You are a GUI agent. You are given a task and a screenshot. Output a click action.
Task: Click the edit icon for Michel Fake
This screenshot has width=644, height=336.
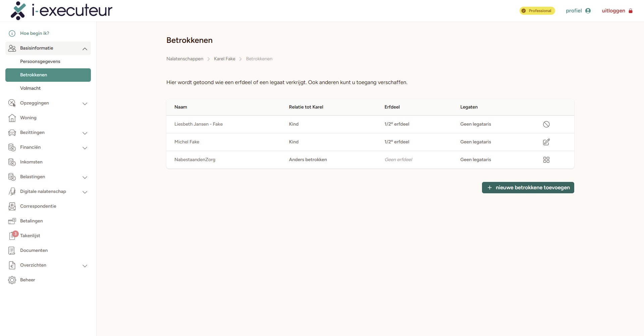tap(546, 142)
